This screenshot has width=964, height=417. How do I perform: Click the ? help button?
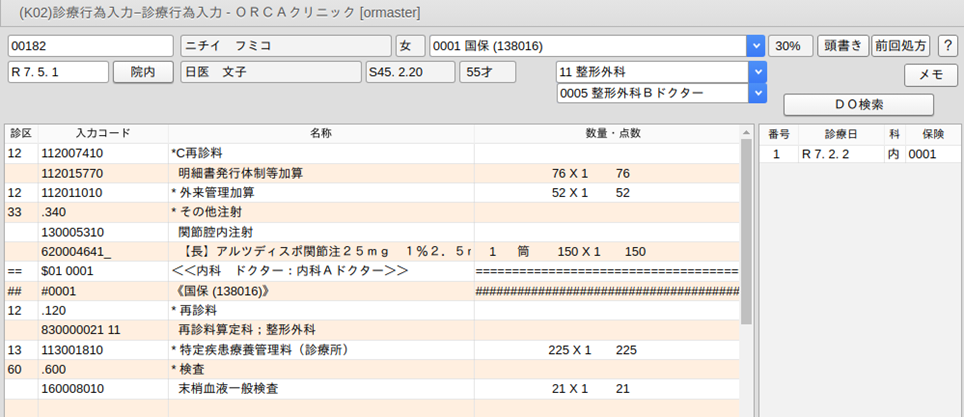(x=947, y=47)
